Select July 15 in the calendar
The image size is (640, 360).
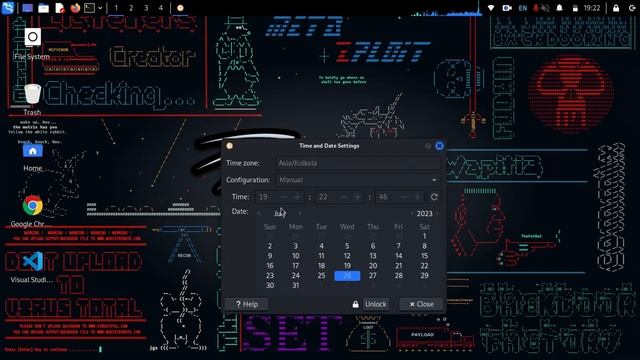(x=424, y=256)
